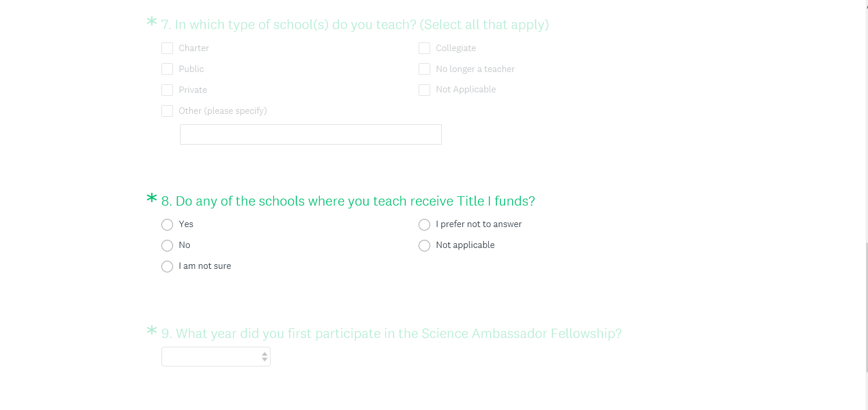This screenshot has width=868, height=410.
Task: Click the Other school type text field
Action: click(x=311, y=134)
